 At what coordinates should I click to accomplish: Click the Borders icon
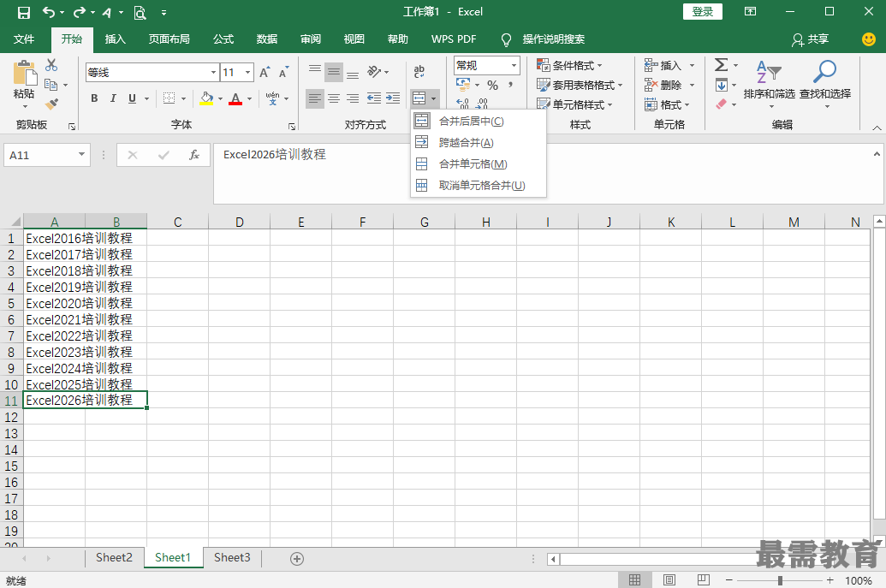[x=169, y=98]
